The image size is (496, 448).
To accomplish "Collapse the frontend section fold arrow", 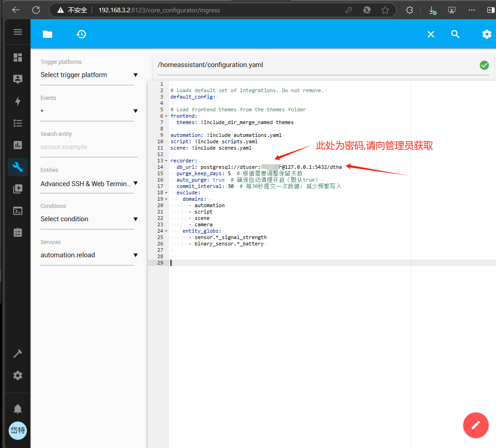I will pos(166,116).
